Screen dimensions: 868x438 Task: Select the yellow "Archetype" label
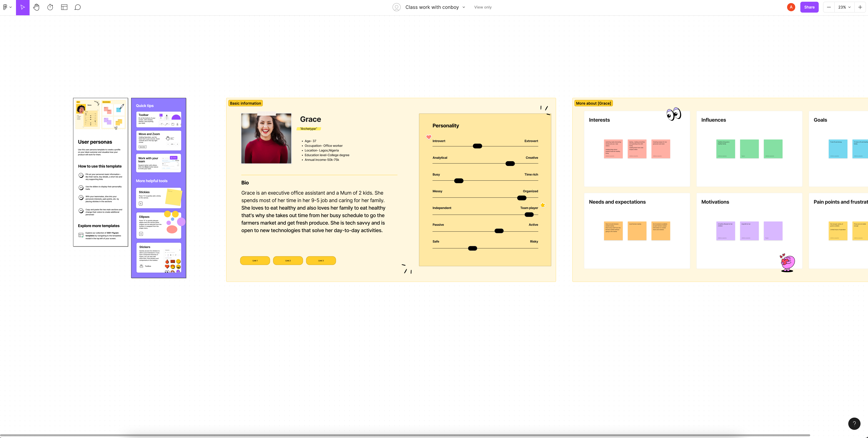pos(308,129)
